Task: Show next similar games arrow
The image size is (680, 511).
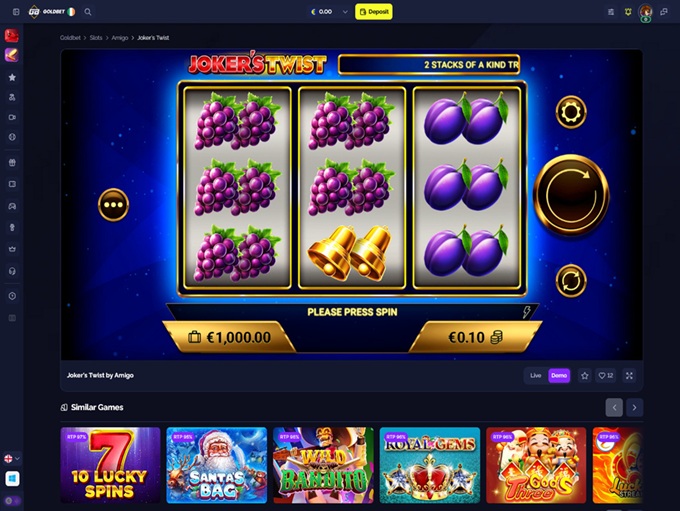Action: (x=634, y=407)
